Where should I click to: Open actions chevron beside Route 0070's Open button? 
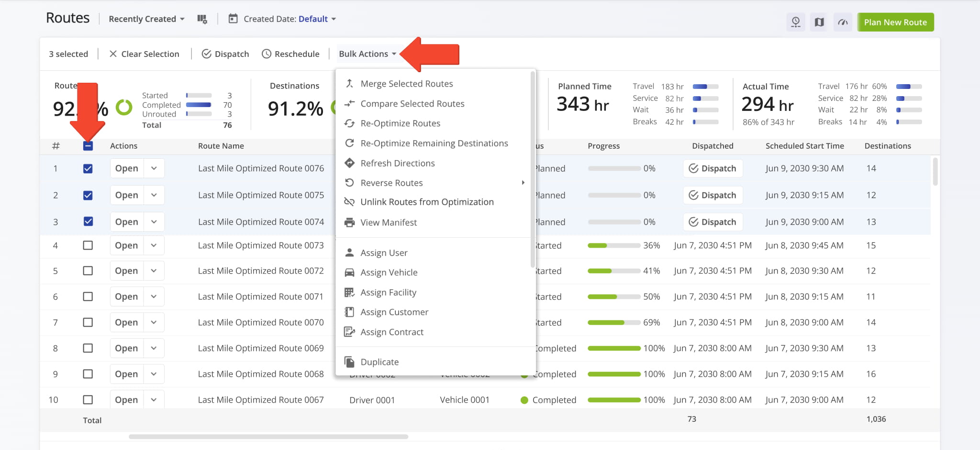(154, 322)
